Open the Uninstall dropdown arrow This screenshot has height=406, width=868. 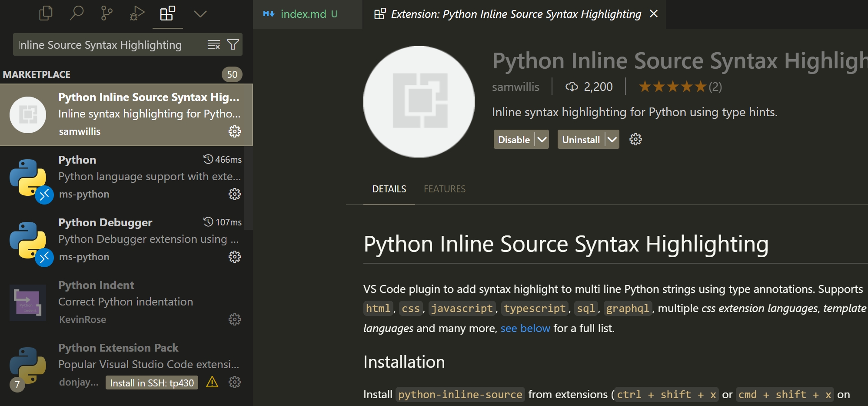pyautogui.click(x=612, y=140)
